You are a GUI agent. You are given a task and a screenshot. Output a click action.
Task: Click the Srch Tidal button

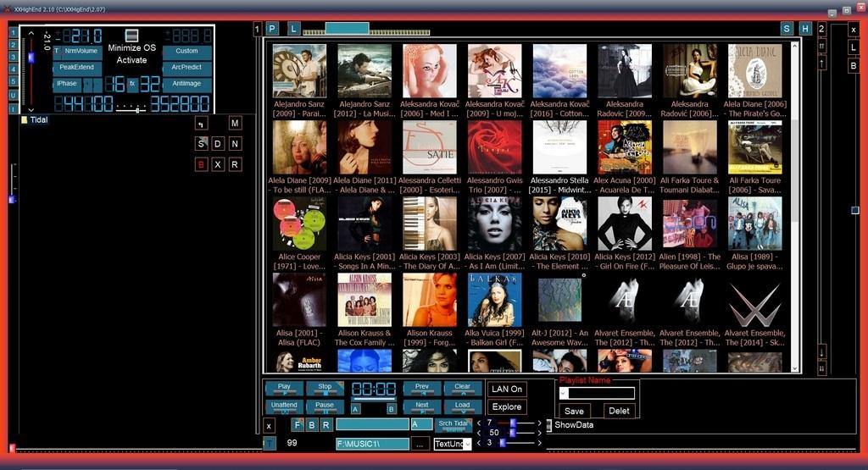(453, 425)
